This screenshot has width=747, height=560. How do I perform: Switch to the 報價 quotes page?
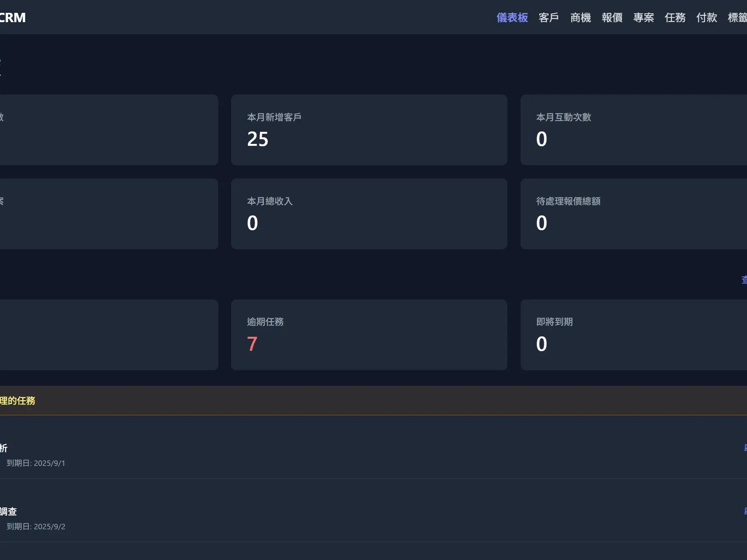(612, 17)
